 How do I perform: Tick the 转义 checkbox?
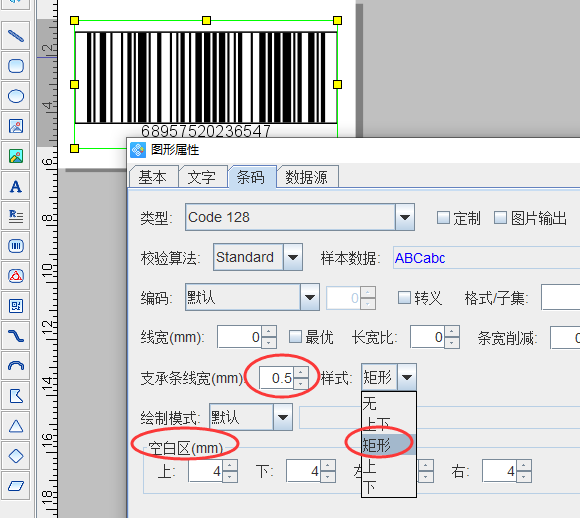pos(404,297)
